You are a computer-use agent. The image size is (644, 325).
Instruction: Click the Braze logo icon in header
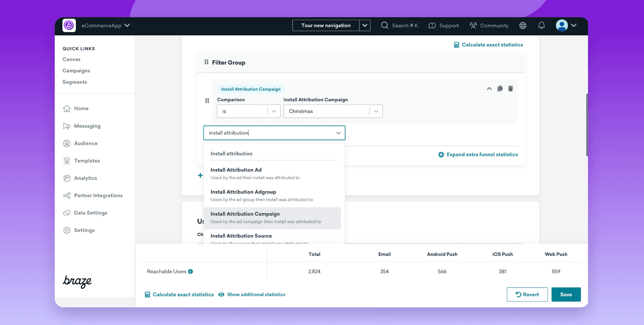69,26
